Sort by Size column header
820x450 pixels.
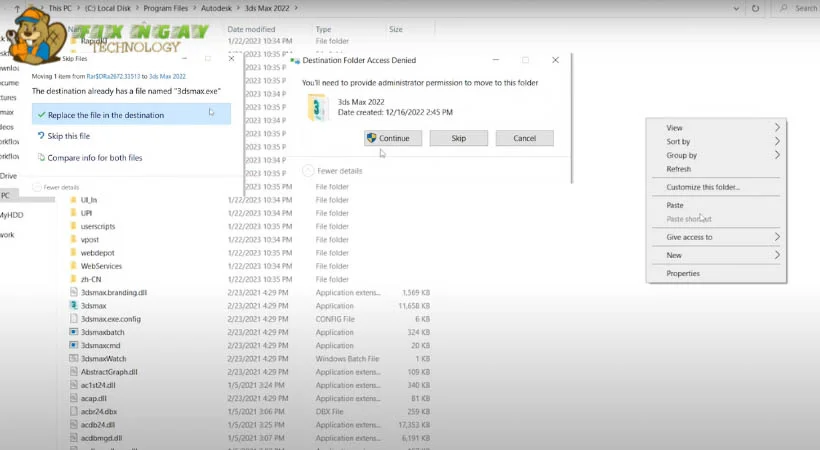[396, 29]
